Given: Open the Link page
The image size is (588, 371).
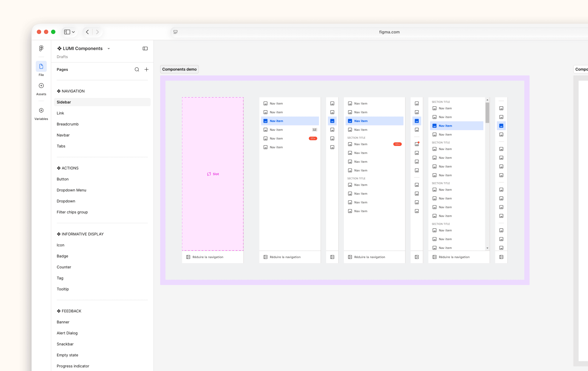Looking at the screenshot, I should (x=60, y=113).
